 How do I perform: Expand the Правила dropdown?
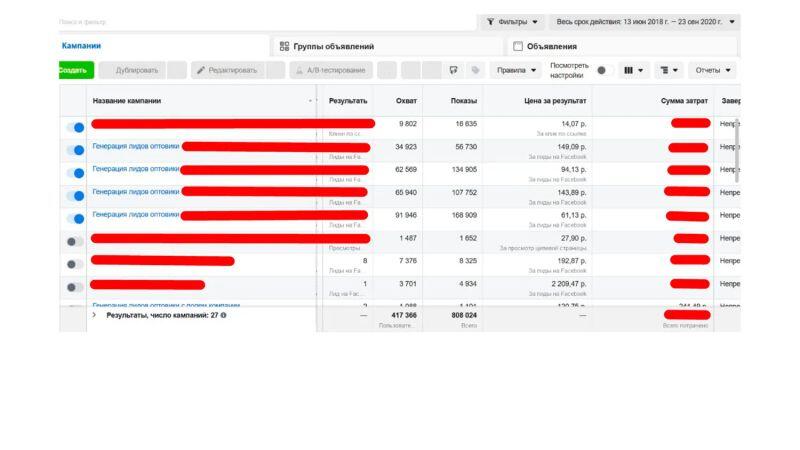pyautogui.click(x=515, y=70)
